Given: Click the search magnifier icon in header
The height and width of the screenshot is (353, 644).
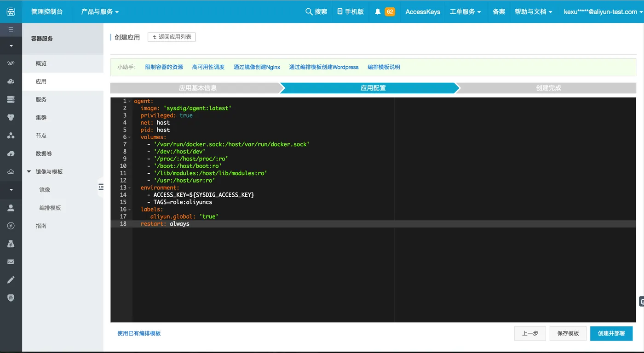Looking at the screenshot, I should pyautogui.click(x=309, y=11).
